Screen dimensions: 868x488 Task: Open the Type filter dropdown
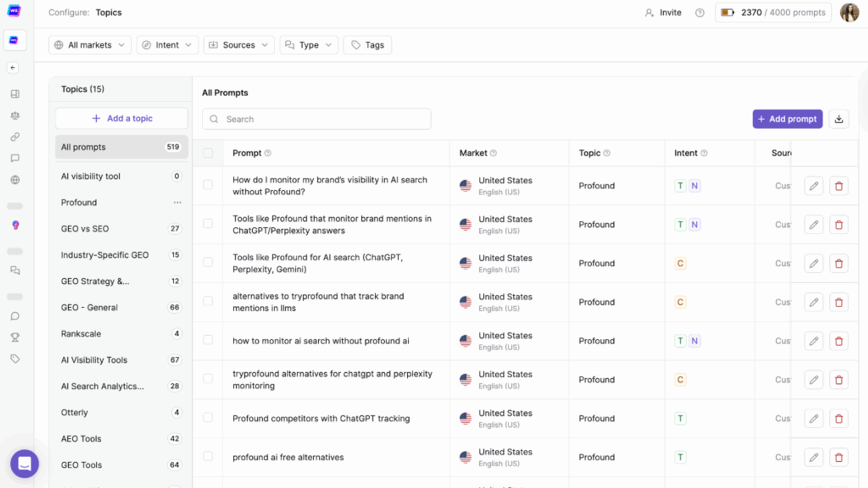(309, 45)
